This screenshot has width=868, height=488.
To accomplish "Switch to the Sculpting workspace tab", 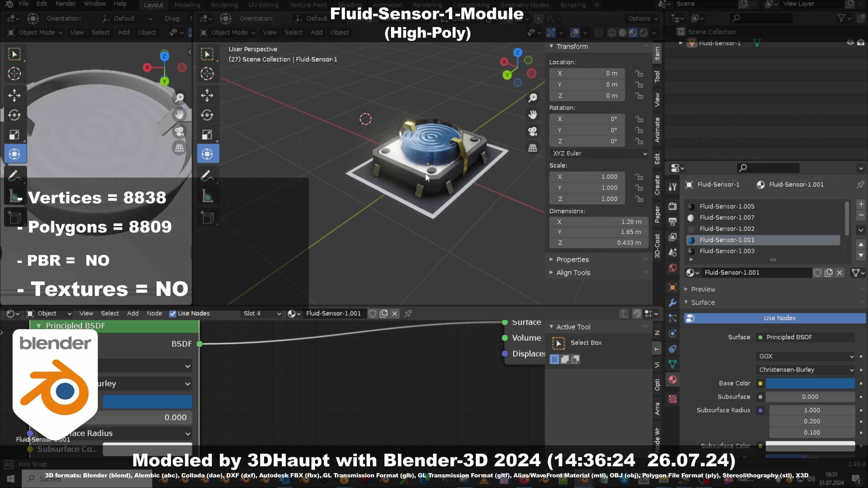I will pyautogui.click(x=224, y=5).
